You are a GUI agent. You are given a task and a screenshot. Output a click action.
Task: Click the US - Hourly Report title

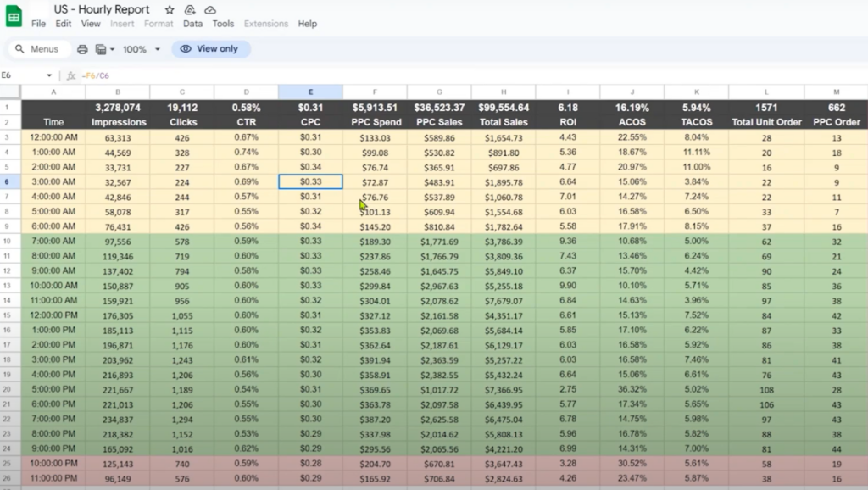click(x=102, y=9)
